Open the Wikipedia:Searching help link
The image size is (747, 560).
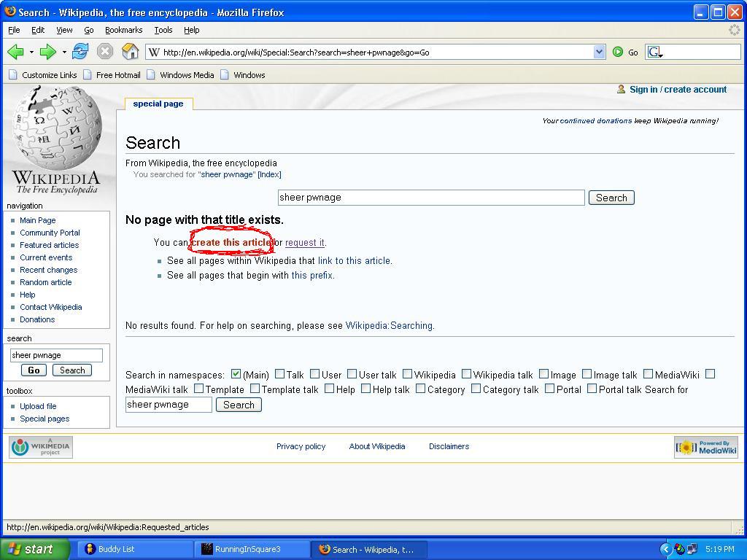click(390, 326)
